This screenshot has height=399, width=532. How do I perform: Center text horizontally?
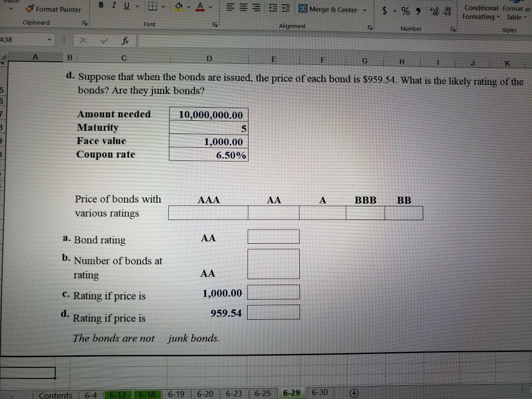tap(243, 7)
